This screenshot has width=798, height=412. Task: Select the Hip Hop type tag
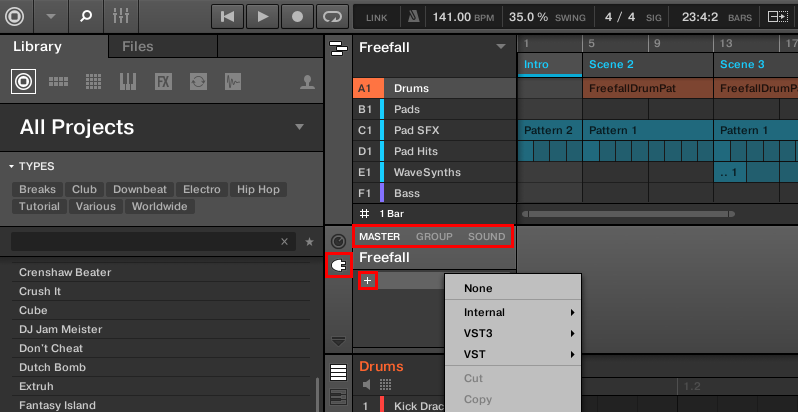258,189
